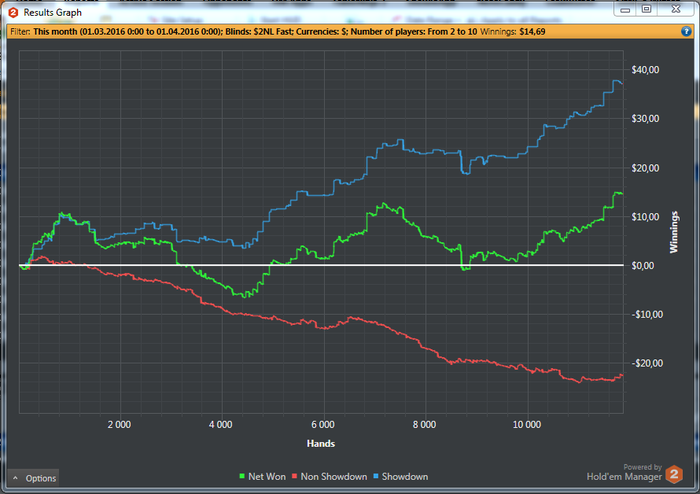Click the Hands axis title

321,444
